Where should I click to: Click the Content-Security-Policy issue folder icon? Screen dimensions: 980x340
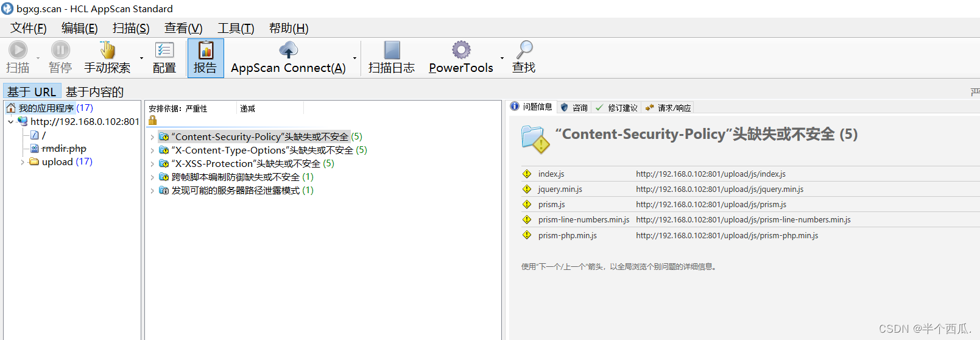pos(164,136)
